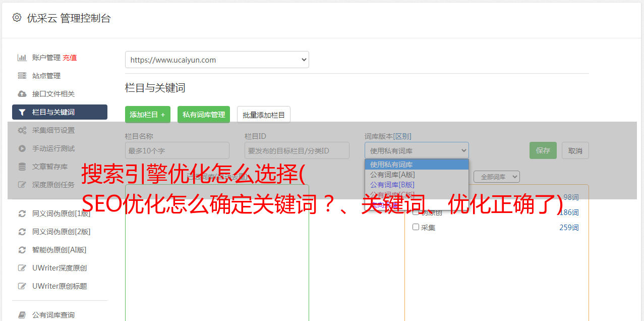Open the 站点管理 sidebar item
This screenshot has width=644, height=321.
point(60,76)
